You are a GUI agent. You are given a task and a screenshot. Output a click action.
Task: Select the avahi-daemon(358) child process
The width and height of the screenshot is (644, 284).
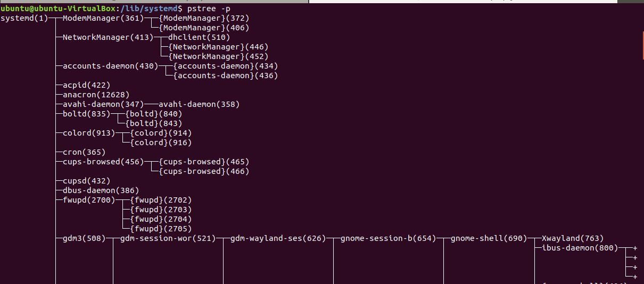[199, 104]
